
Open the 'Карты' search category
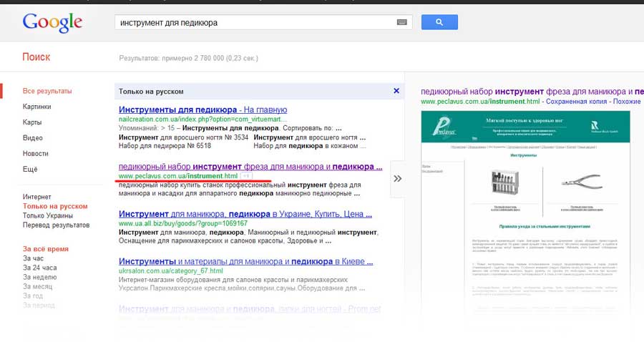32,122
